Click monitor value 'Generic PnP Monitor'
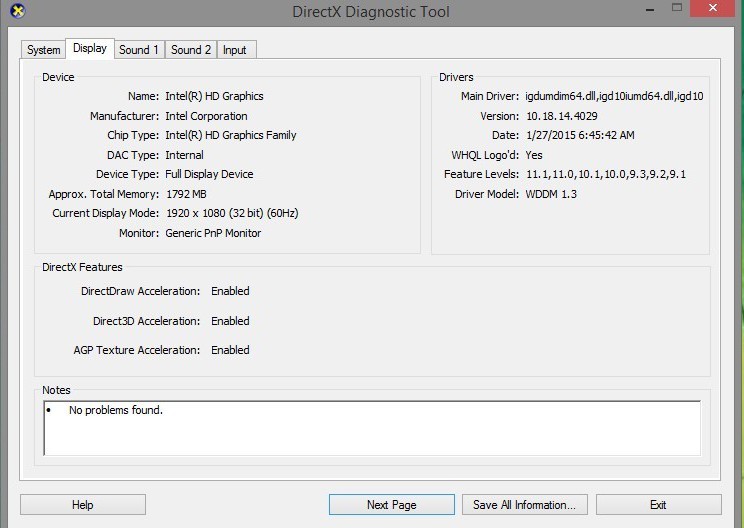This screenshot has height=528, width=744. [213, 233]
